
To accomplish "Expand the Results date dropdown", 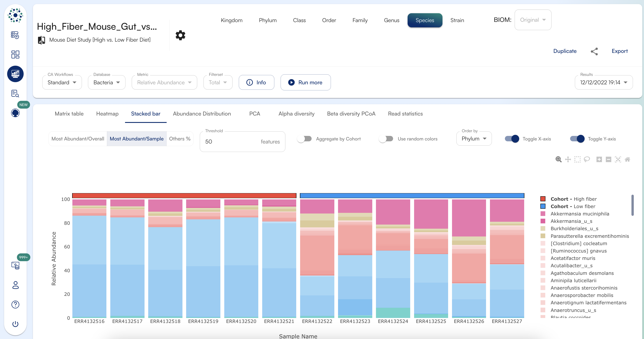I will point(603,83).
